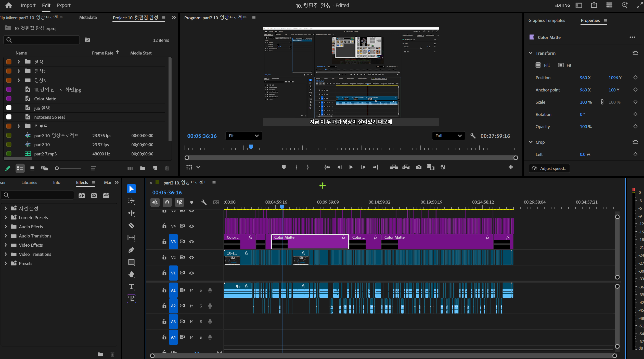Screen dimensions: 644x359
Task: Toggle lock on the V2 track
Action: pos(164,257)
